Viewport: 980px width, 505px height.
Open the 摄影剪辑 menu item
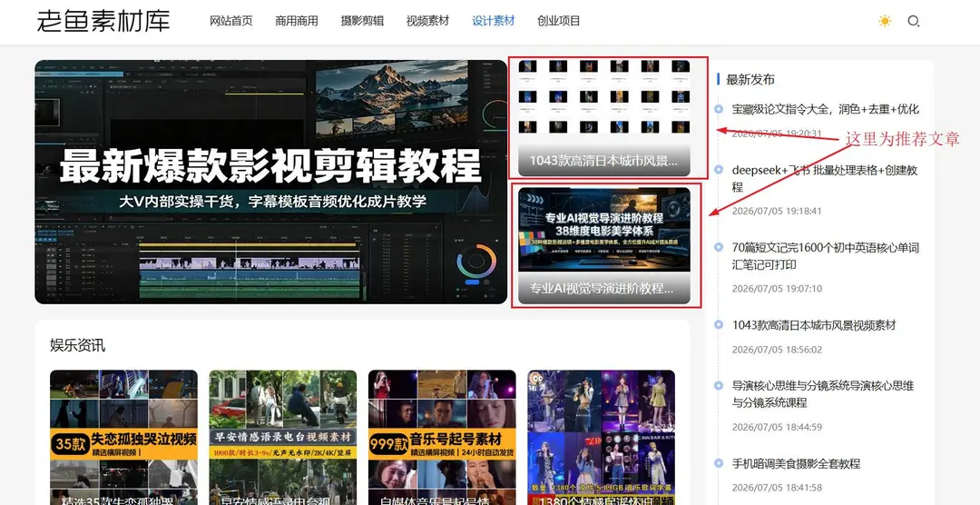tap(362, 21)
